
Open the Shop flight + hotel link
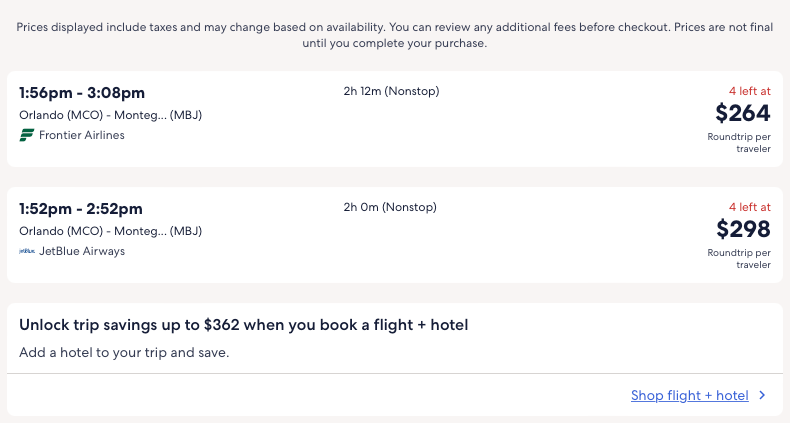(689, 395)
